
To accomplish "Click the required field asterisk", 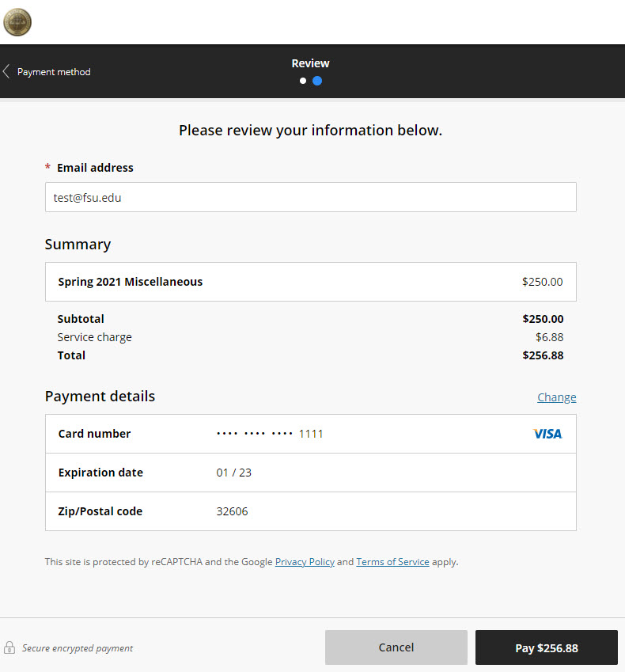I will pyautogui.click(x=47, y=167).
